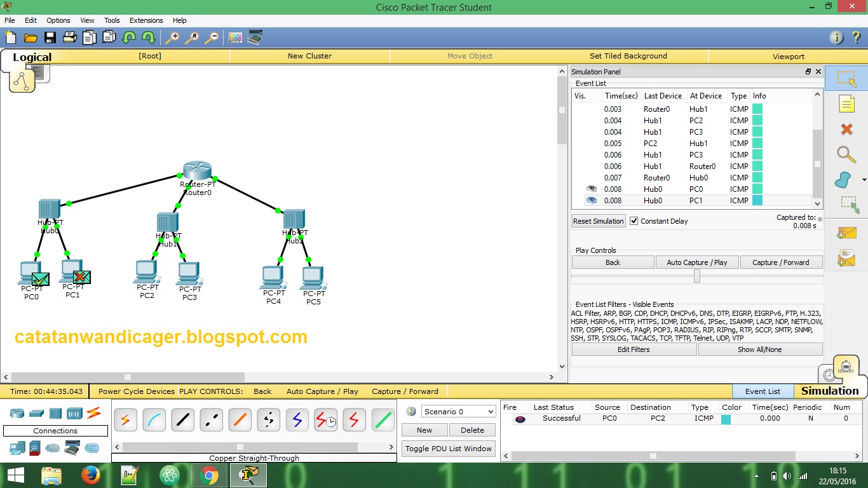Pick the Automatically Choose Connection lightning tool
The height and width of the screenshot is (488, 868).
coord(125,419)
